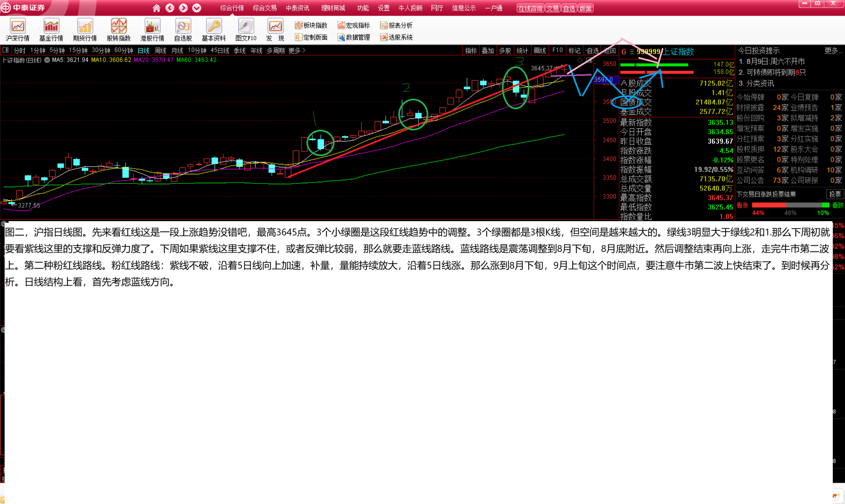
Task: Click the 投票 vote button
Action: [834, 194]
